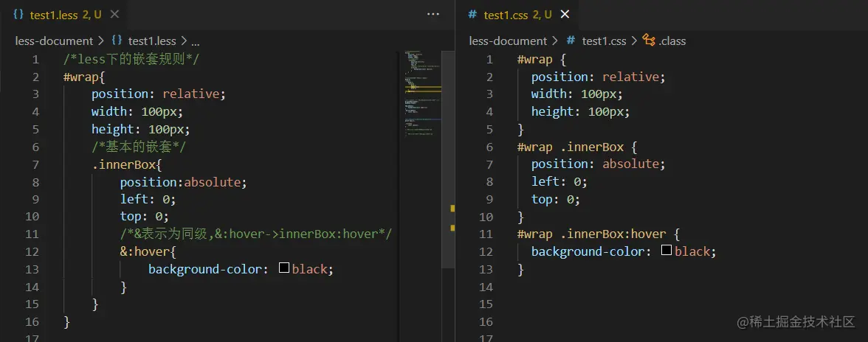Switch to the test1.css editor tab

[x=518, y=15]
